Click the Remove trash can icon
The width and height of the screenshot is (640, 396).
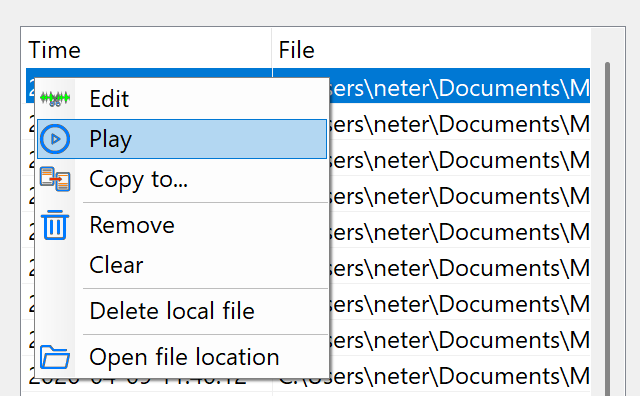tap(55, 225)
